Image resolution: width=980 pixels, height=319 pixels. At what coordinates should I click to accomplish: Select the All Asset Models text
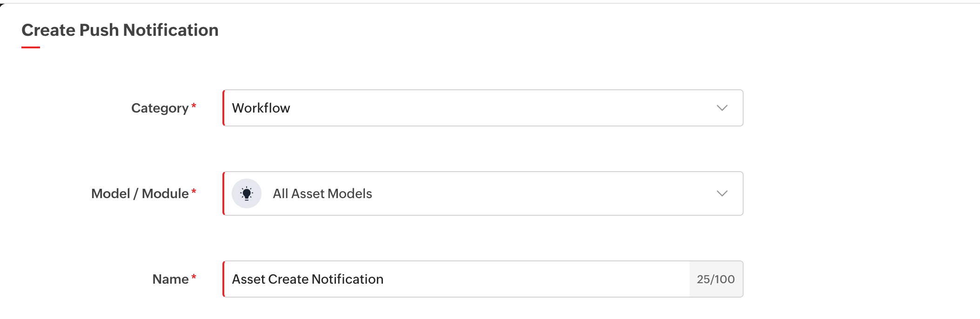coord(322,193)
